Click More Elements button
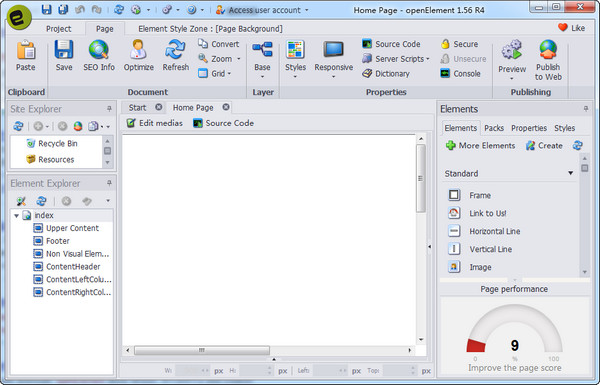This screenshot has height=385, width=600. click(481, 145)
